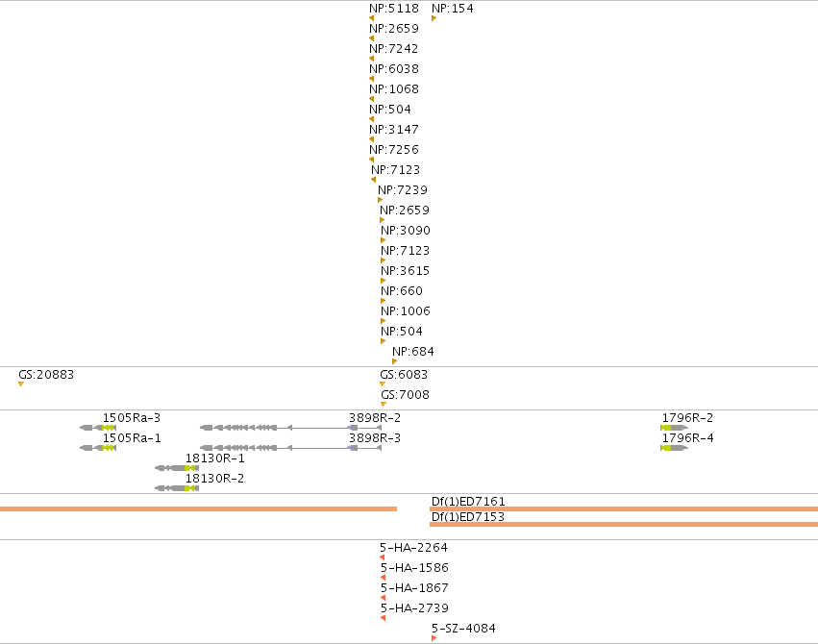
Task: Select the NP:684 insertion label
Action: coord(413,352)
